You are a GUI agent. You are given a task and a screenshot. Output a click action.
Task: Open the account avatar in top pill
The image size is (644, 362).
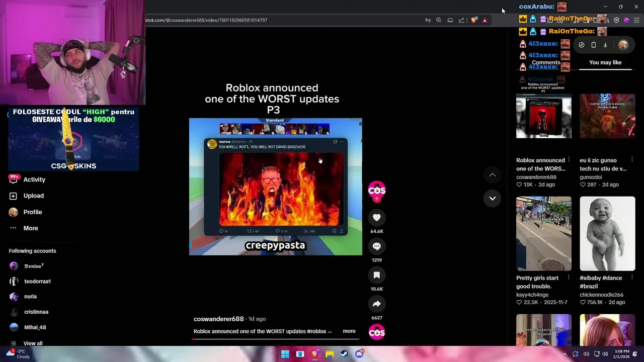[x=623, y=45]
